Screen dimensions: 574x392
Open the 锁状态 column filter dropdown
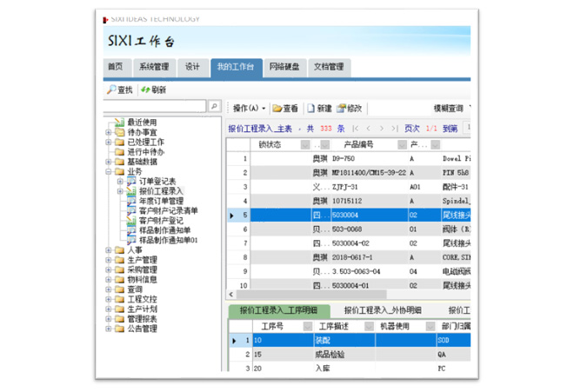[x=305, y=145]
